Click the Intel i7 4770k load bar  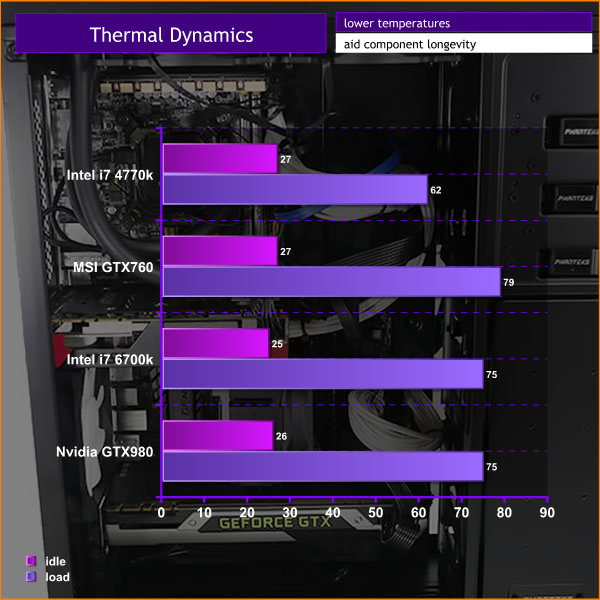coord(295,189)
